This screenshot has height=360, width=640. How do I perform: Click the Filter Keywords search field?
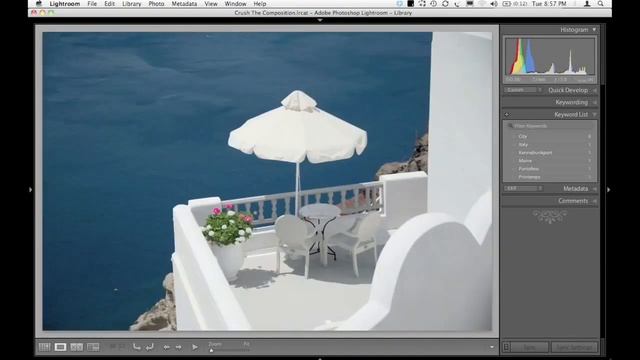point(550,126)
